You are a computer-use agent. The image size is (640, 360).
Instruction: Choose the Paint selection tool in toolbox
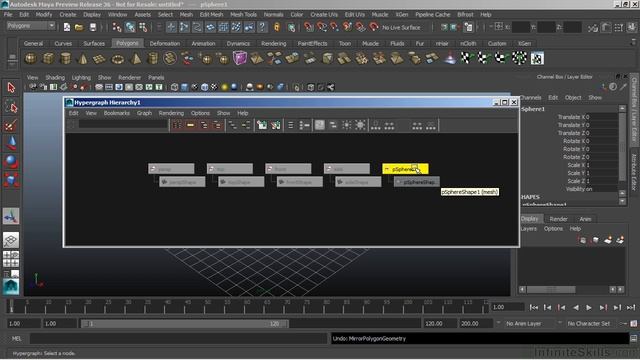point(11,125)
